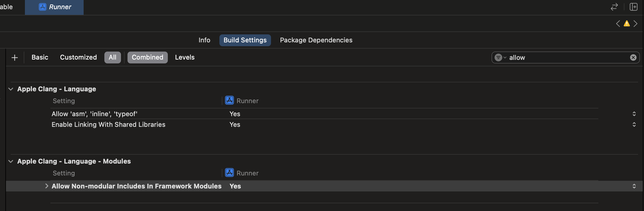Click Yes value of Non-modular Includes setting
The width and height of the screenshot is (644, 211).
coord(235,186)
